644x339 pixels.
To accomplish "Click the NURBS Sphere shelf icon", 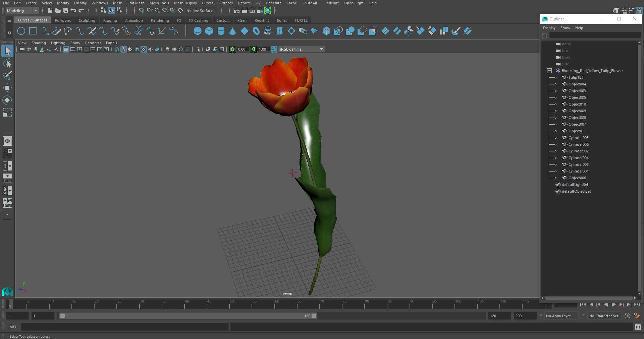I will (x=198, y=31).
